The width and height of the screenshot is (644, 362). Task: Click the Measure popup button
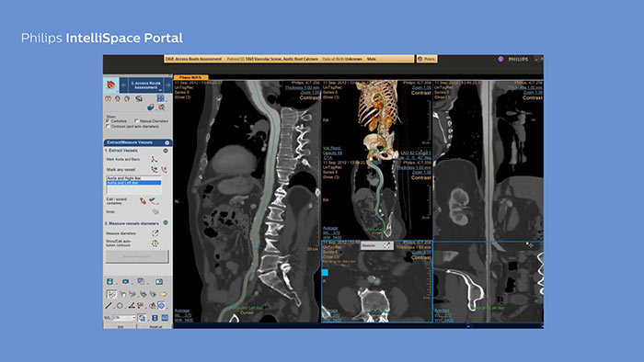tap(376, 245)
